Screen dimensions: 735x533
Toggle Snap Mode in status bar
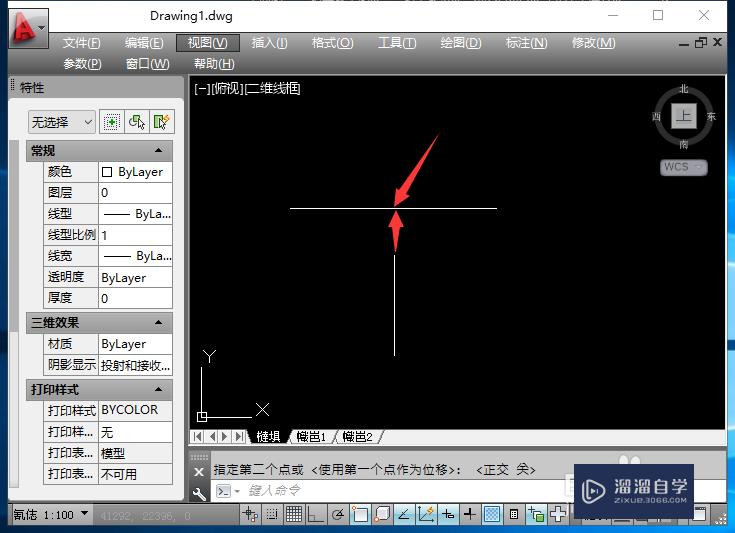click(272, 515)
